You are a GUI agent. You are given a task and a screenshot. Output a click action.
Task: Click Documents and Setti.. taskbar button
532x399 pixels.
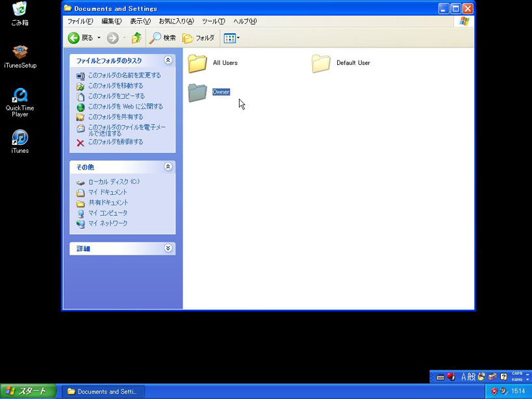[103, 392]
